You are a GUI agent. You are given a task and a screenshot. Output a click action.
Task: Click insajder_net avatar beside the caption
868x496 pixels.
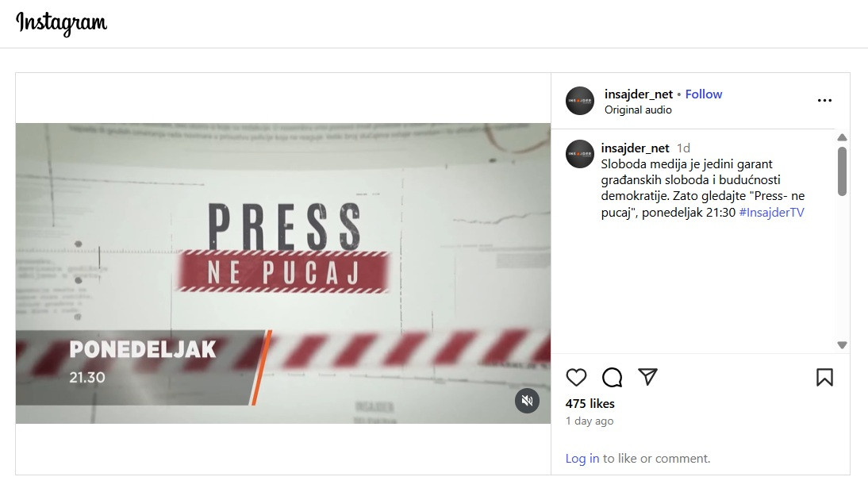pyautogui.click(x=579, y=154)
